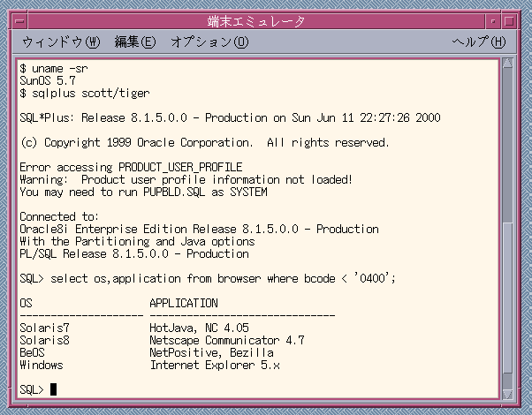Open the window menu button in title bar
This screenshot has width=532, height=415.
coord(20,21)
